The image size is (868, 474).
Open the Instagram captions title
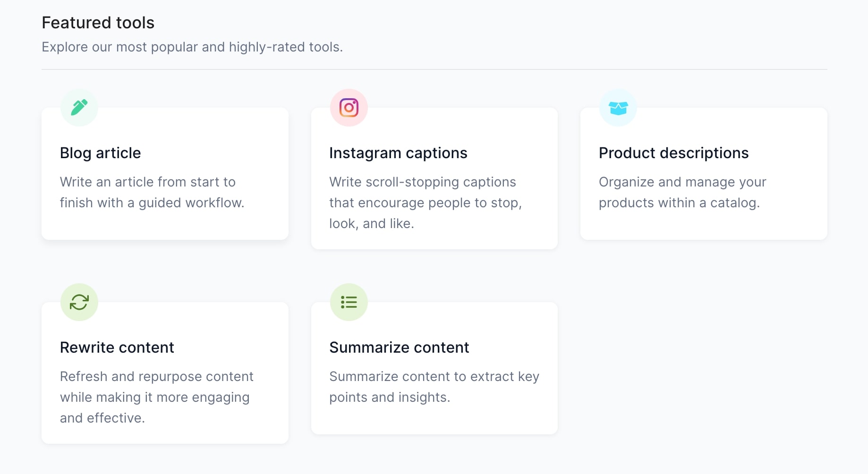pos(398,153)
